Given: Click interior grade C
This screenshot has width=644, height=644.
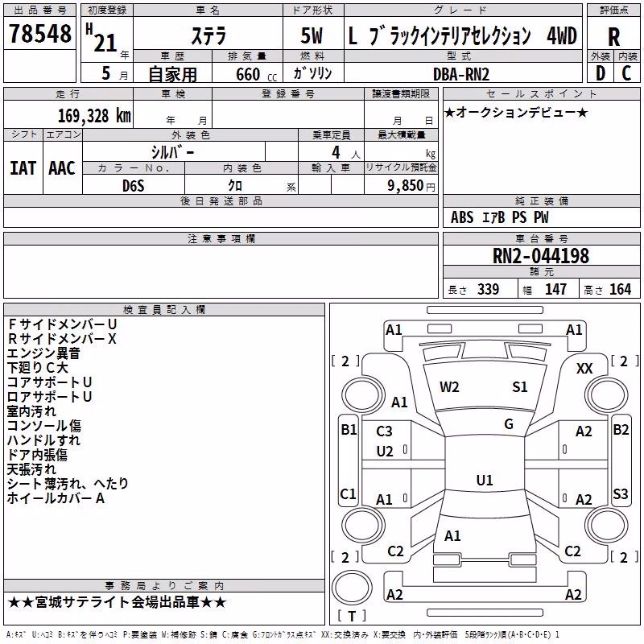Looking at the screenshot, I should pyautogui.click(x=626, y=73).
